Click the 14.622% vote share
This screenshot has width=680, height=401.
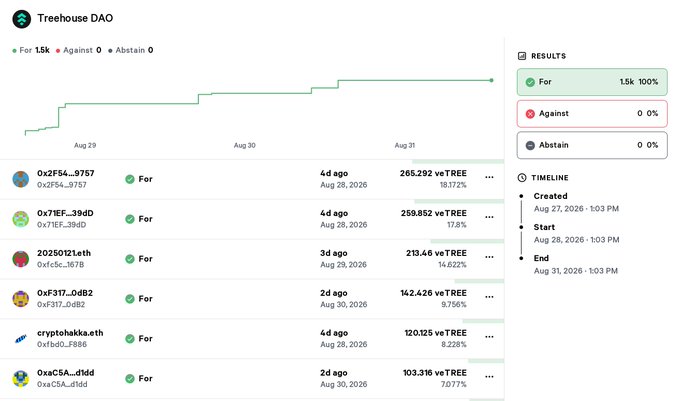click(x=452, y=264)
